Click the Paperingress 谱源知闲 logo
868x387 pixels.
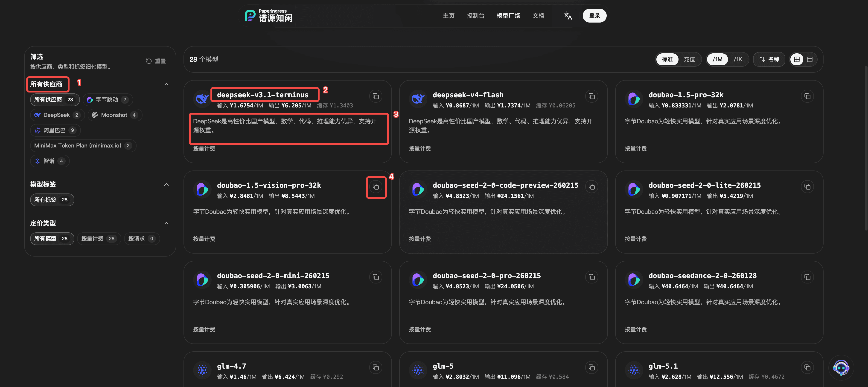point(268,15)
